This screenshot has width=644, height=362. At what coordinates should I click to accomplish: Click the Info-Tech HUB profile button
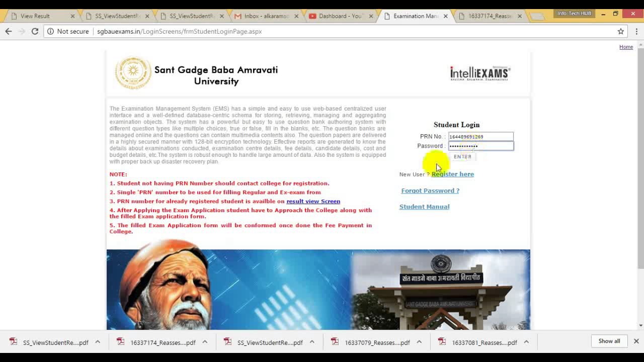pyautogui.click(x=574, y=14)
